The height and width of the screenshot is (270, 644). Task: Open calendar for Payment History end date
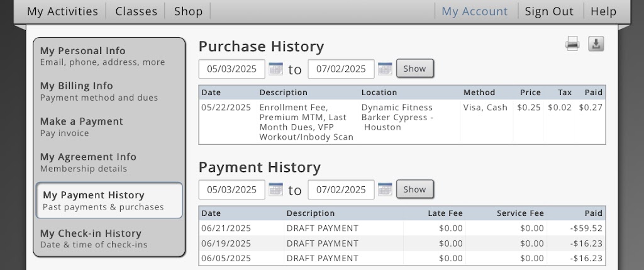click(x=385, y=189)
